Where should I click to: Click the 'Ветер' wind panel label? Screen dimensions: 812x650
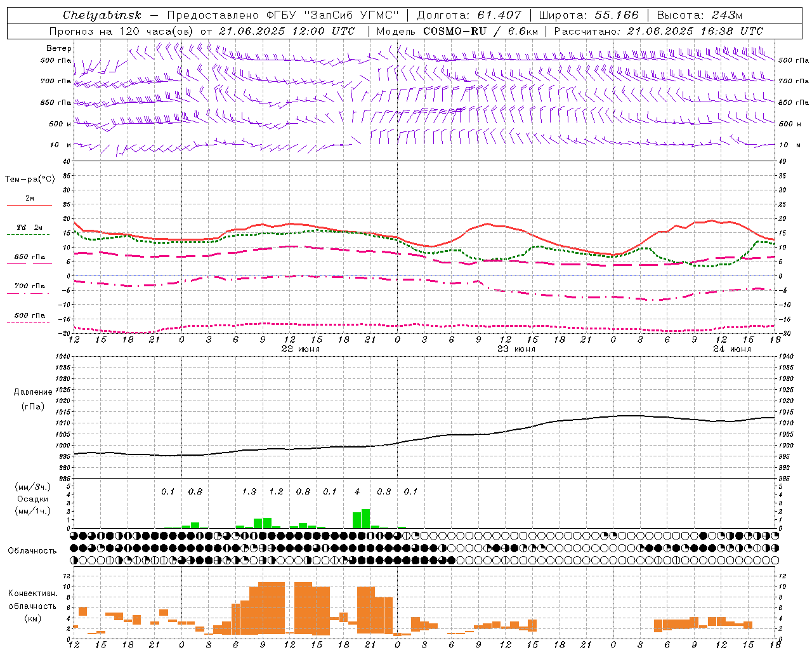point(59,48)
